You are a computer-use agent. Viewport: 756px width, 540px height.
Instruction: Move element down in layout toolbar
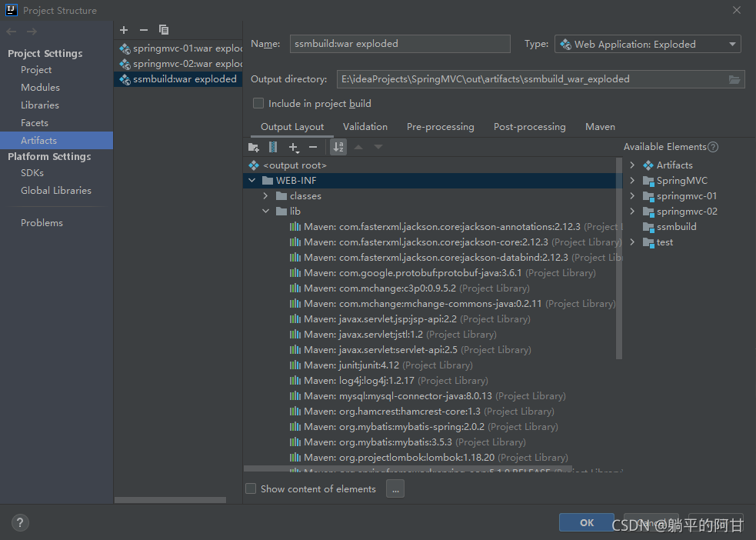pos(378,147)
